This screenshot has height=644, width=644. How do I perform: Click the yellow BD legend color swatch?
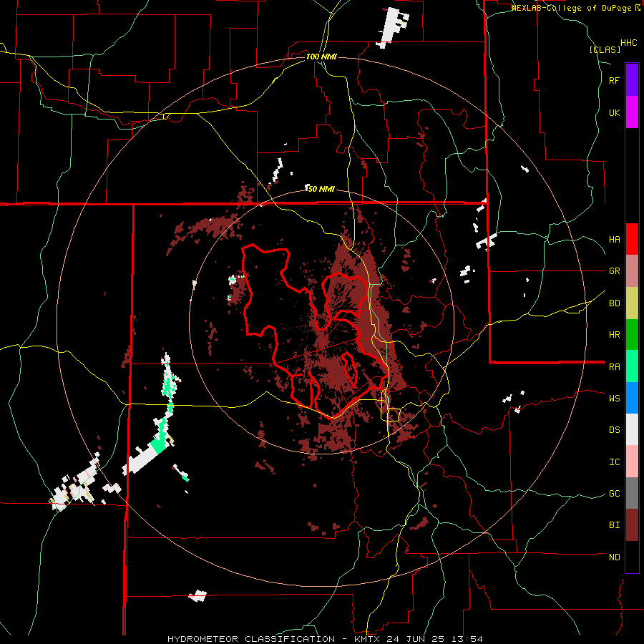(x=632, y=303)
